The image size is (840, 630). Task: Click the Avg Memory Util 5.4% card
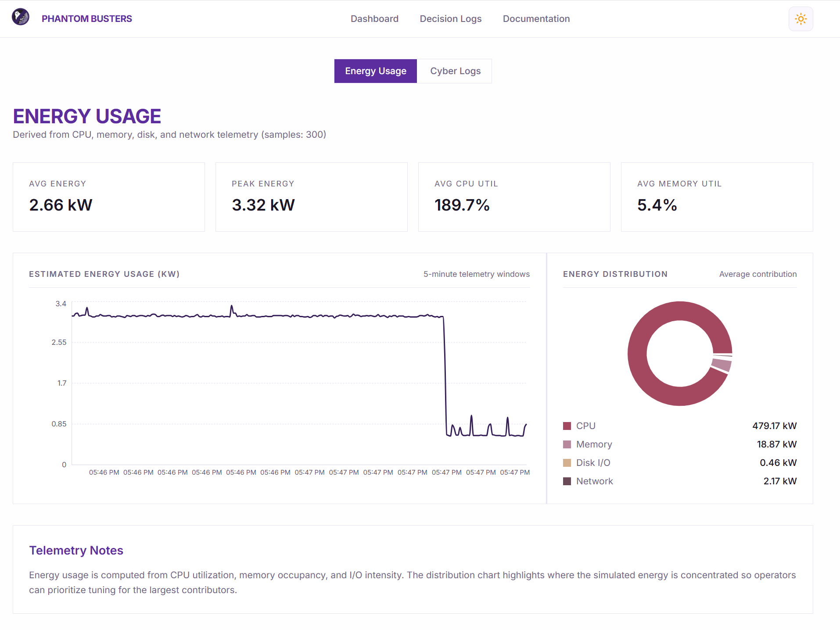click(x=717, y=197)
